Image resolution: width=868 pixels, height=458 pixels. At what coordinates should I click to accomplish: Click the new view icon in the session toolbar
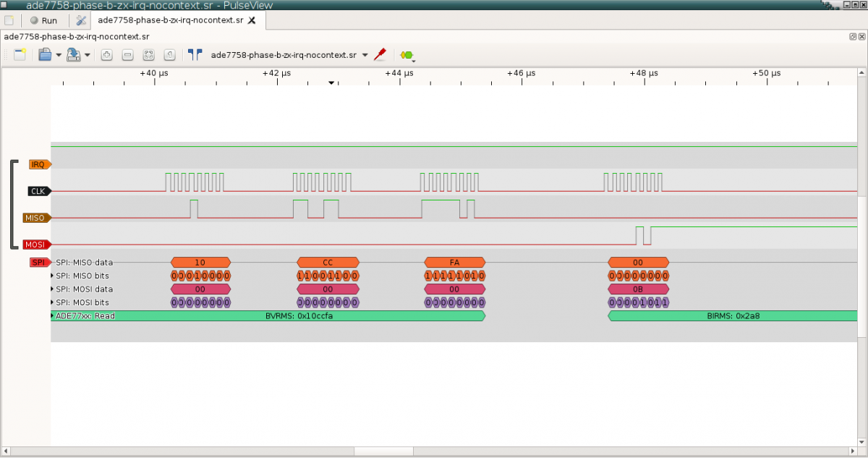pos(20,54)
